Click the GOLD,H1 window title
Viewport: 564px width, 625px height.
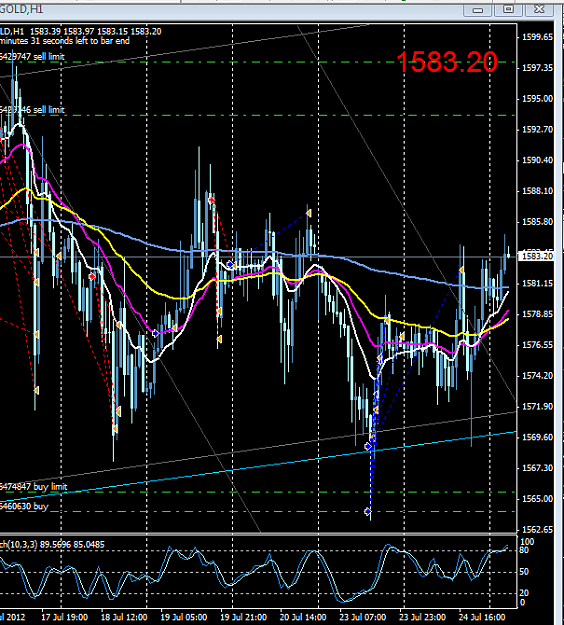[x=22, y=10]
